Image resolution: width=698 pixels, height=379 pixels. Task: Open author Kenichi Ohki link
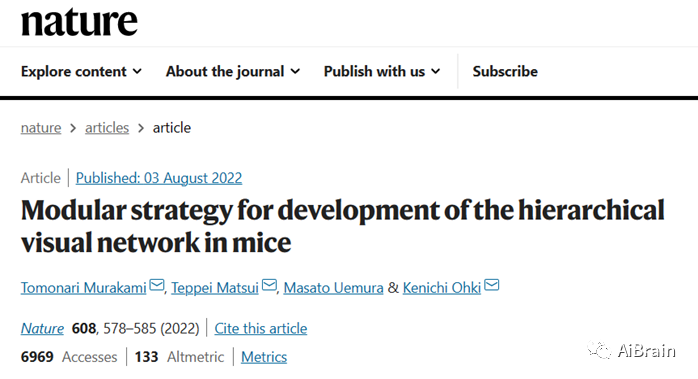[442, 288]
